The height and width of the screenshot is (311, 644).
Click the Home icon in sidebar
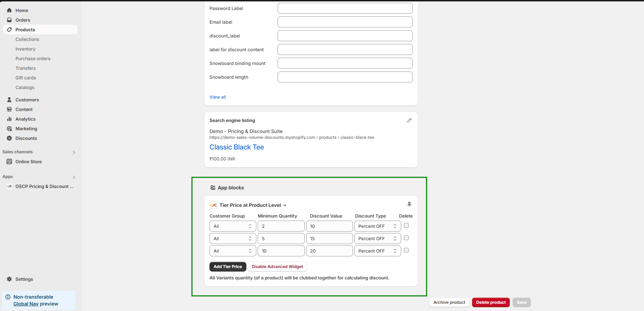(9, 10)
